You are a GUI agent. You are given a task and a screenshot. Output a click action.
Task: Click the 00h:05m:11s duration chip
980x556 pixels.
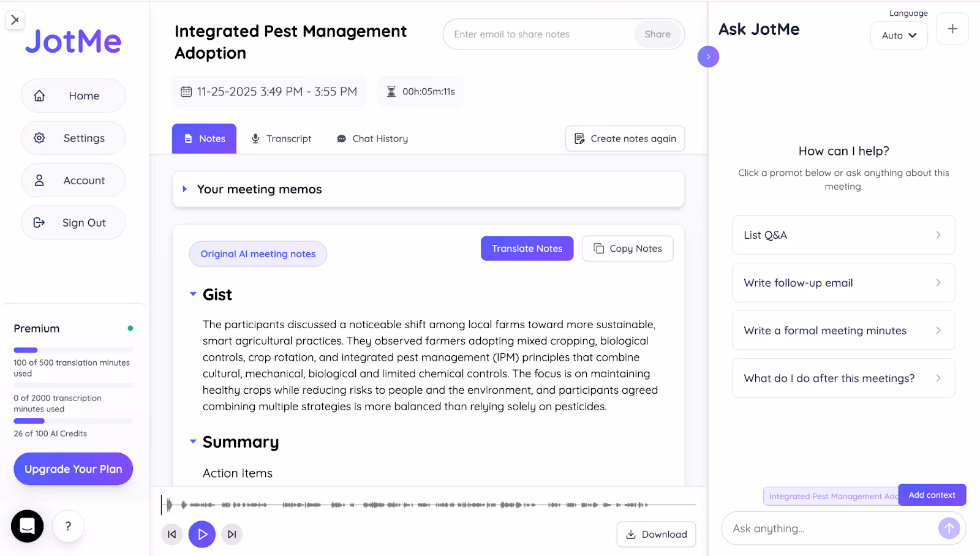tap(420, 91)
